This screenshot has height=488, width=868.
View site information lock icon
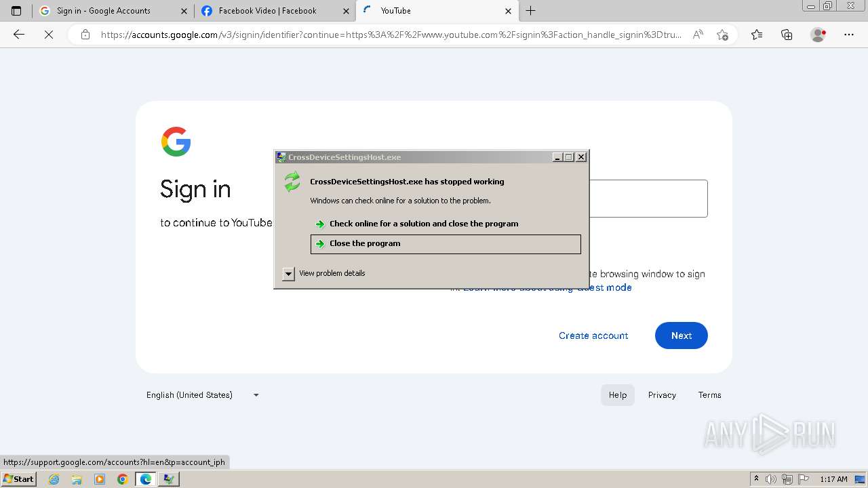pyautogui.click(x=85, y=35)
